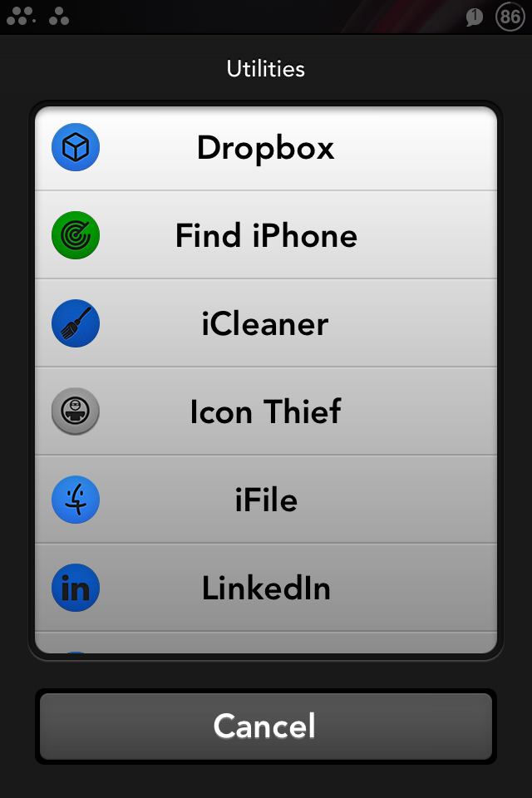
Task: Tap the circled 86 battery indicator
Action: pos(510,17)
